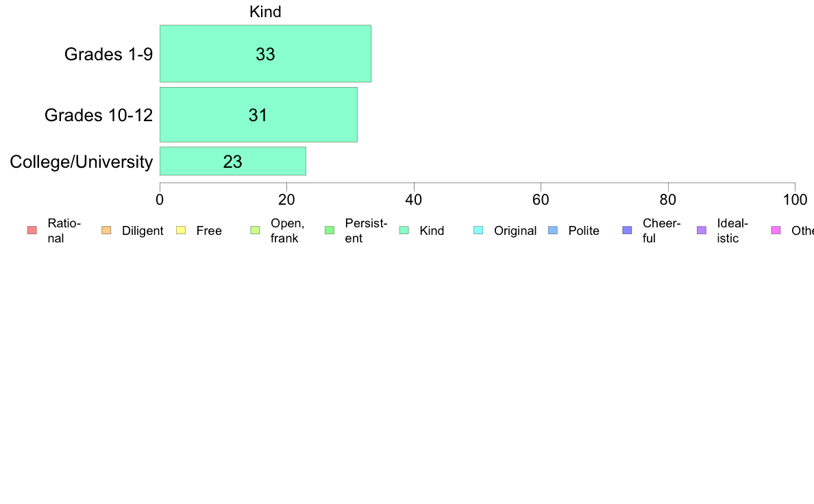Select the blue Polite legend swatch

pyautogui.click(x=553, y=231)
